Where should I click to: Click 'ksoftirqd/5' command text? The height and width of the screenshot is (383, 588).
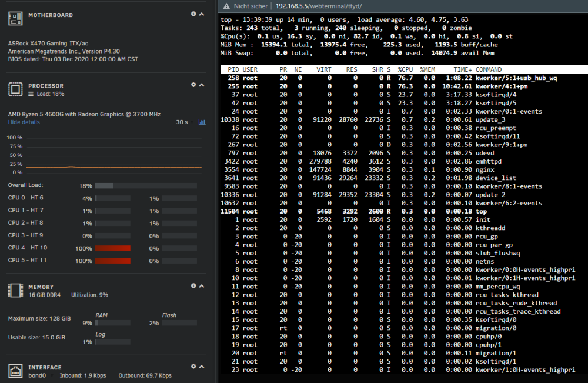496,103
